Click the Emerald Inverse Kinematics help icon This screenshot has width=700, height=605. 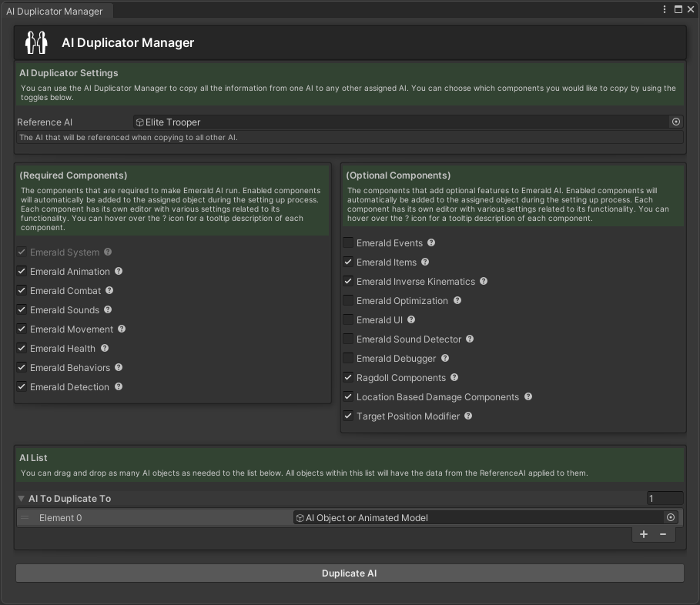point(484,281)
